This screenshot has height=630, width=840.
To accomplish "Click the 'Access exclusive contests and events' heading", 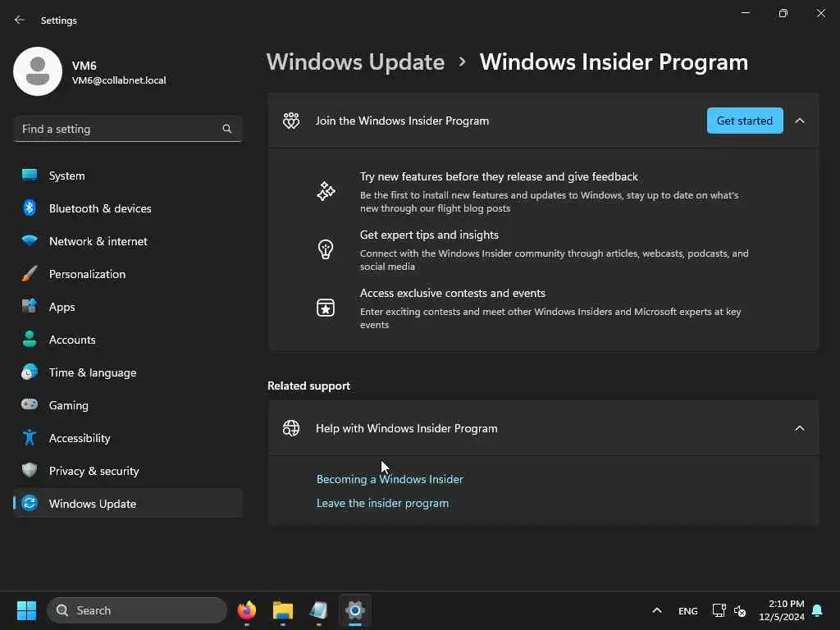I will click(x=453, y=293).
